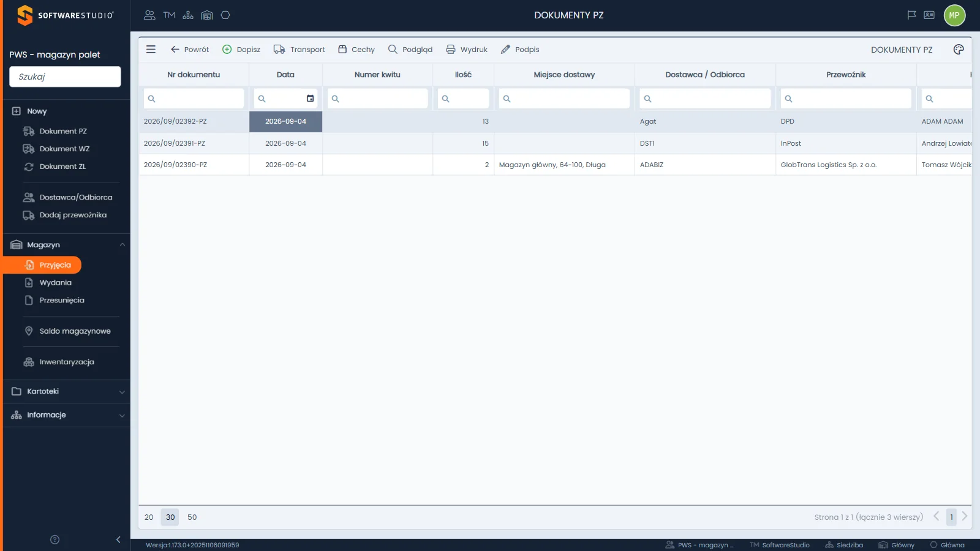Open Cechy in the toolbar

coord(356,50)
